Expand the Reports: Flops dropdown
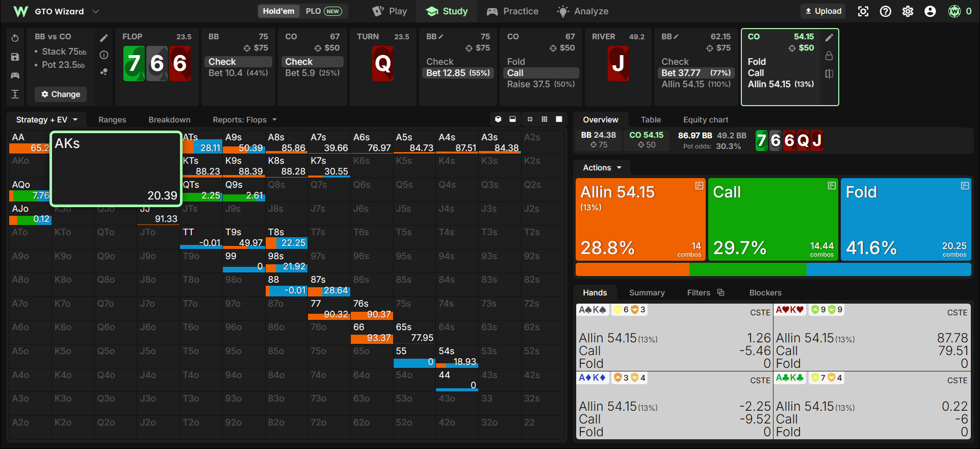The width and height of the screenshot is (980, 449). click(245, 119)
